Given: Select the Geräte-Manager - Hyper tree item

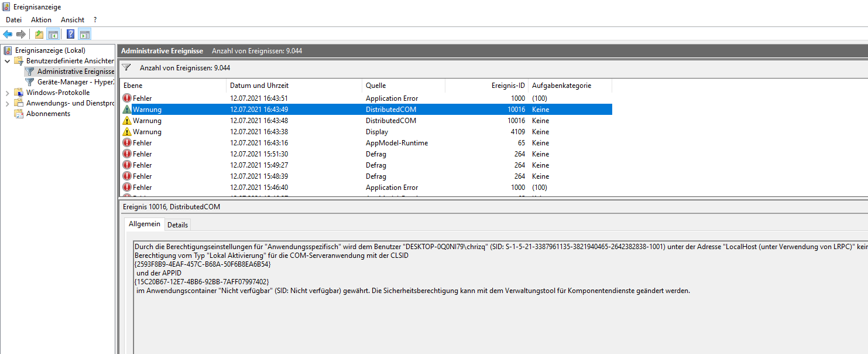Looking at the screenshot, I should (76, 82).
